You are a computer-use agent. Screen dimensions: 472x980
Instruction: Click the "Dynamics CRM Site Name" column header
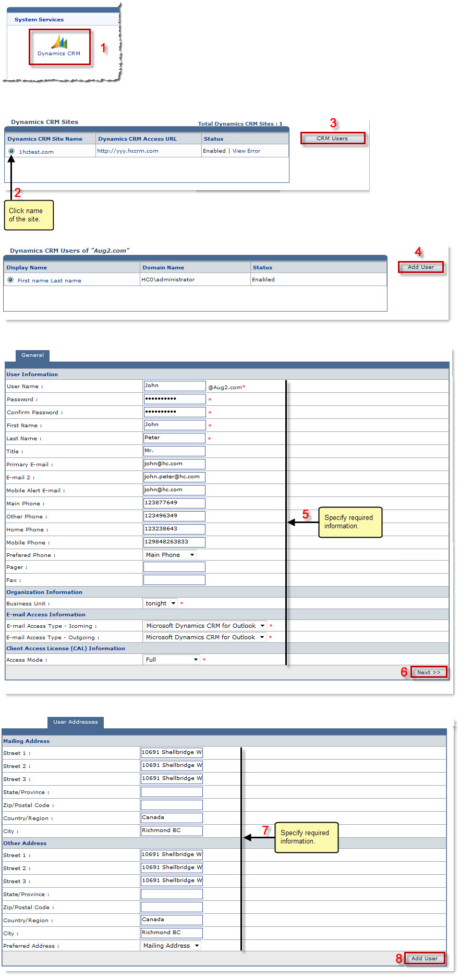(x=45, y=139)
